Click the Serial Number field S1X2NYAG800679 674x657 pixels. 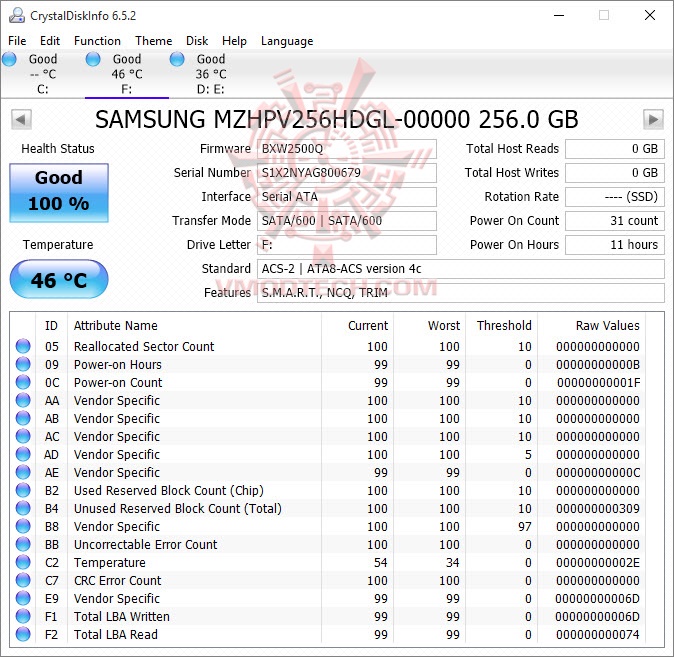pyautogui.click(x=346, y=173)
